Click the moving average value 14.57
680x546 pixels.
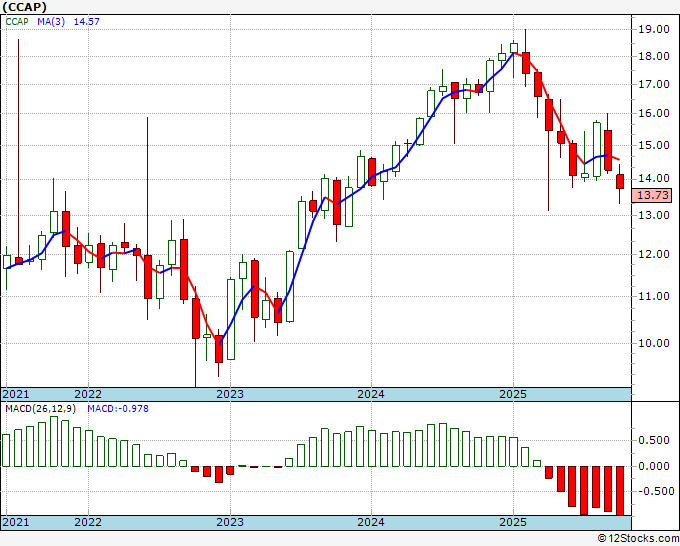coord(87,21)
